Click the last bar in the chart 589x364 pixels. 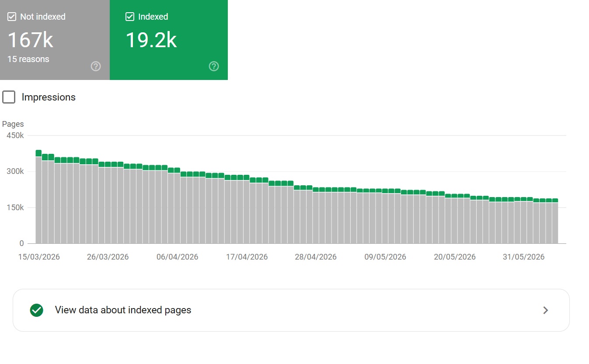555,221
